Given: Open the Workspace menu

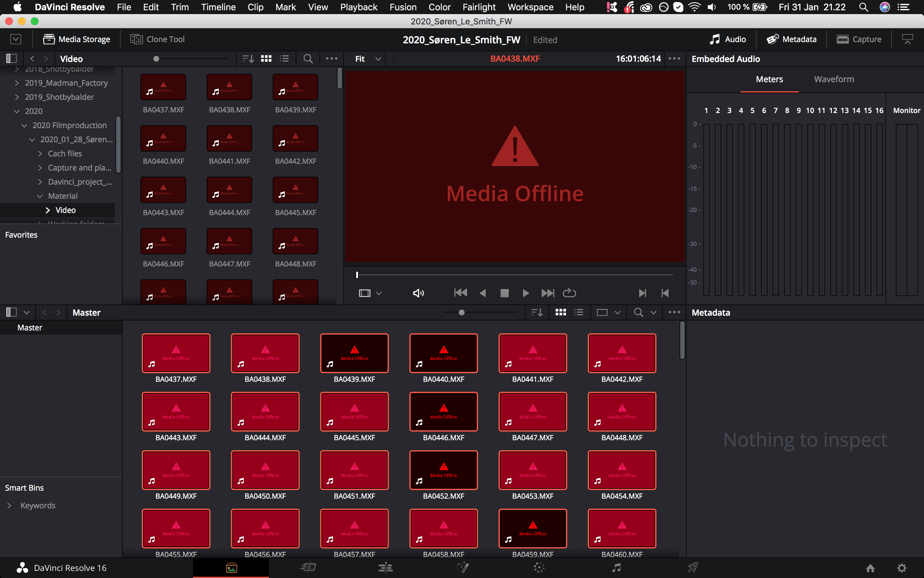Looking at the screenshot, I should pyautogui.click(x=530, y=7).
